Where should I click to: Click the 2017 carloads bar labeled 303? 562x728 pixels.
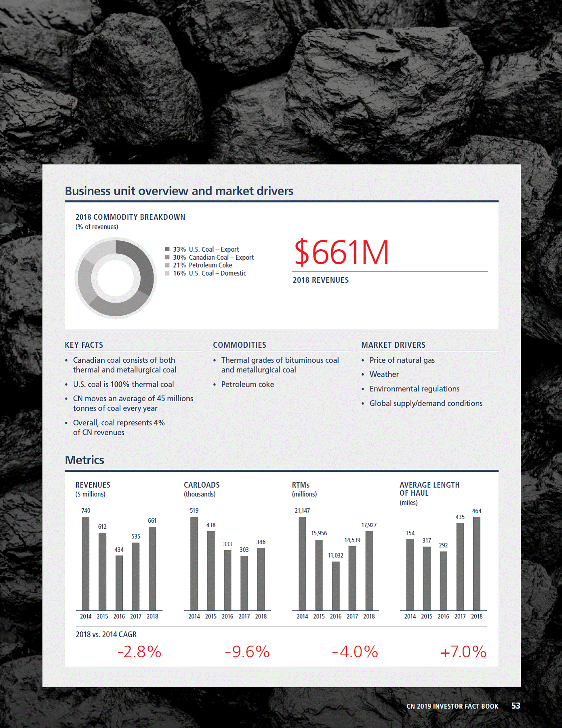click(244, 583)
